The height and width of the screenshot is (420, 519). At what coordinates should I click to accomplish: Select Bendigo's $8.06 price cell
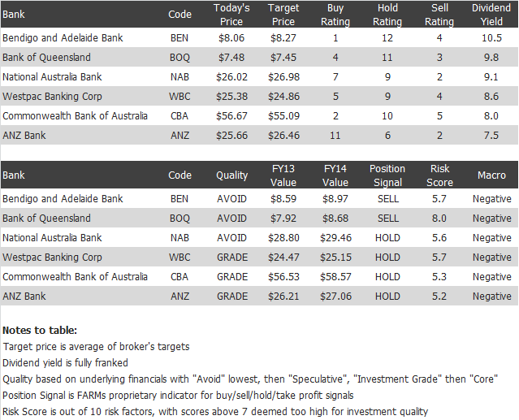coord(231,38)
